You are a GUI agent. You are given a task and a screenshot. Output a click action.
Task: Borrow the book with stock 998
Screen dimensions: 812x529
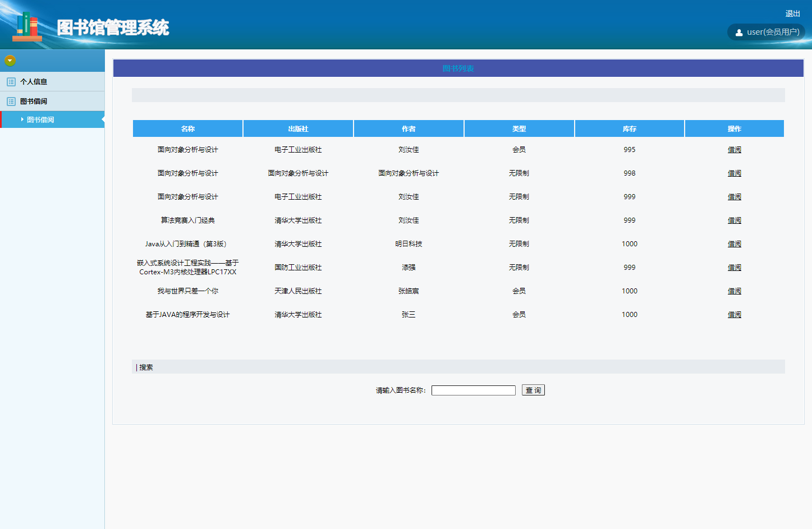point(734,173)
